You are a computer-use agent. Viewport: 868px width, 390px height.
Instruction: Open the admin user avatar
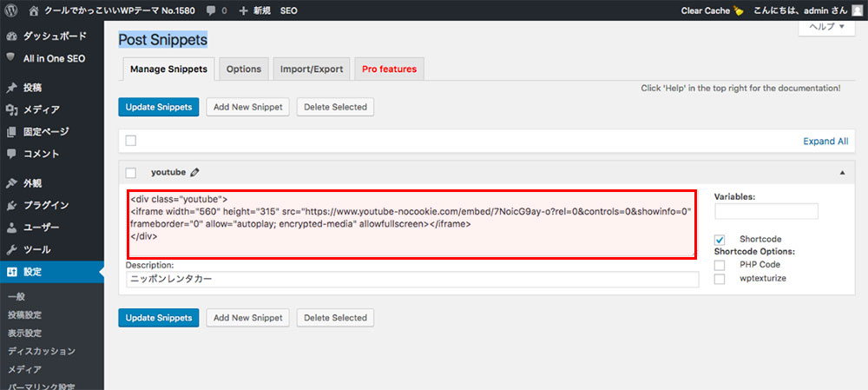857,10
